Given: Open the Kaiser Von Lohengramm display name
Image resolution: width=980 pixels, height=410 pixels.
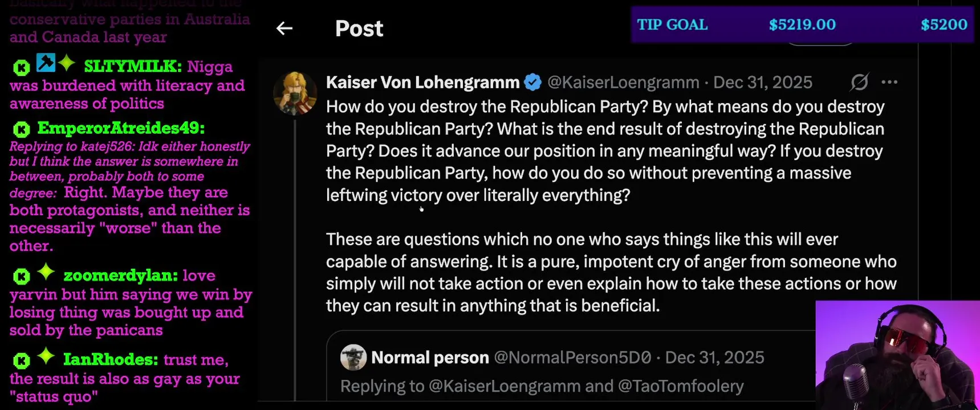Looking at the screenshot, I should point(422,83).
